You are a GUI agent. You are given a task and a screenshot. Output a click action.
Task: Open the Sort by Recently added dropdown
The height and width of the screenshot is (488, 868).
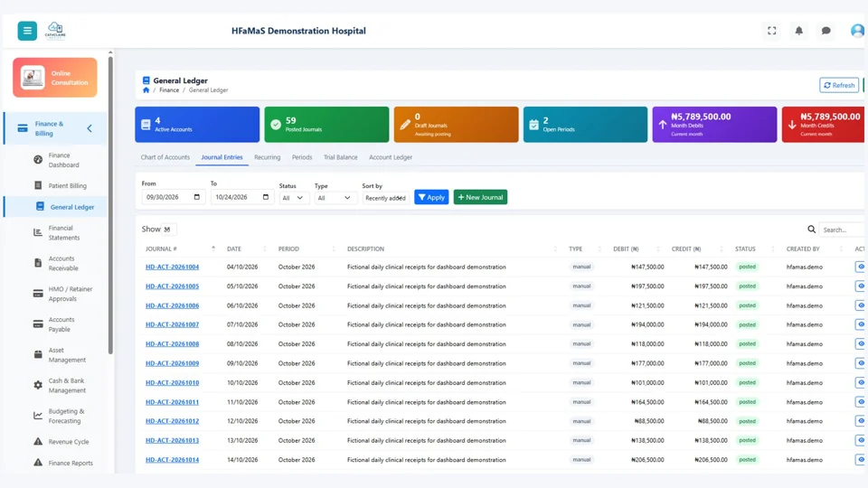point(385,198)
